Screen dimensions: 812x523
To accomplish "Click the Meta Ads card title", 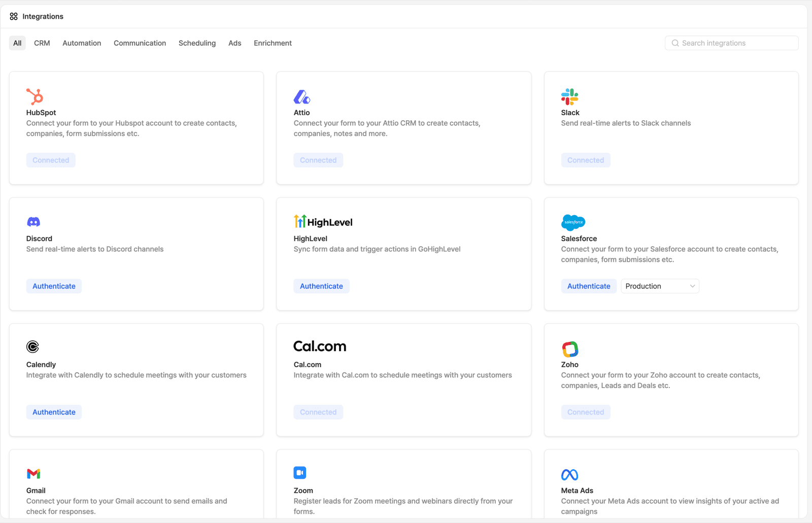I will (577, 491).
